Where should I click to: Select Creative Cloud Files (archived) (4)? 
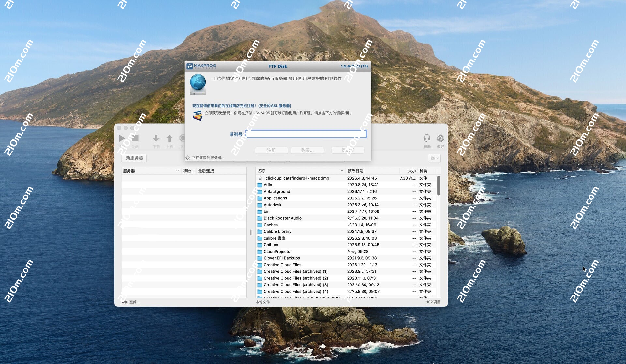click(x=346, y=292)
